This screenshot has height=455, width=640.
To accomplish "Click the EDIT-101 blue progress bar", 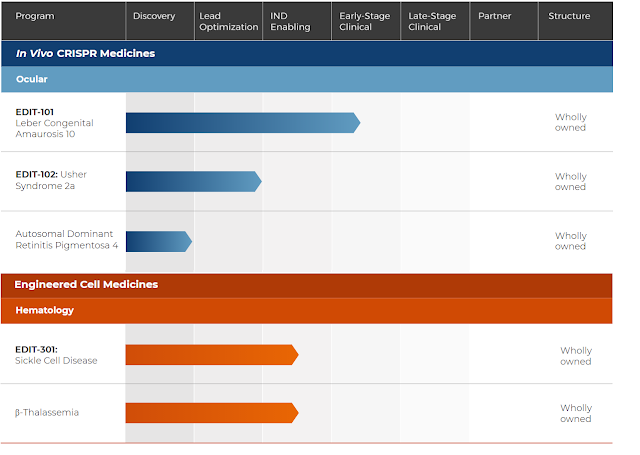I will (x=243, y=123).
